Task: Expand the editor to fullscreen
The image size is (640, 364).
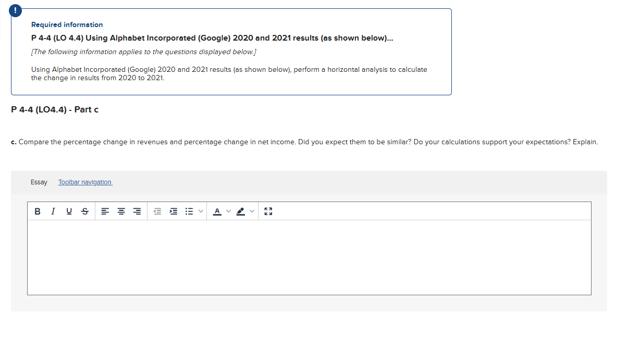Action: coord(268,211)
